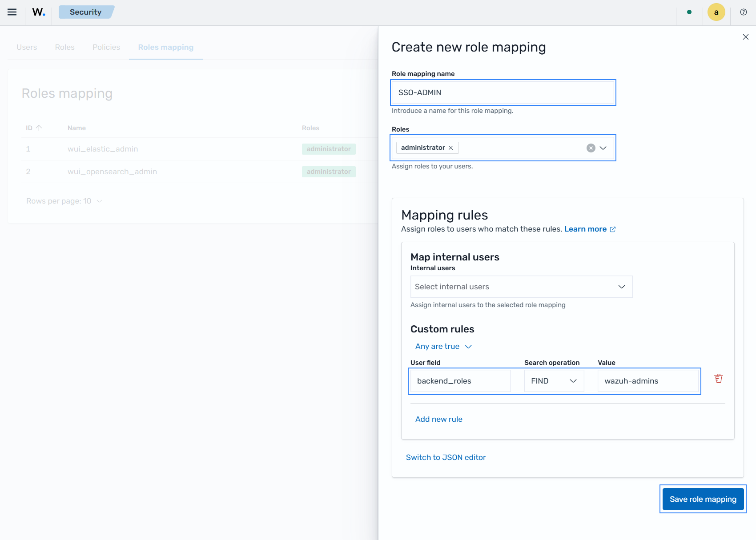The height and width of the screenshot is (540, 756).
Task: Switch to the Policies tab
Action: [x=106, y=47]
